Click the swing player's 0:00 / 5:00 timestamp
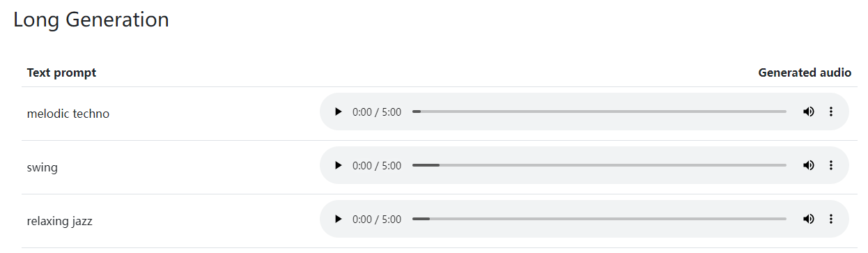This screenshot has width=868, height=253. click(377, 166)
